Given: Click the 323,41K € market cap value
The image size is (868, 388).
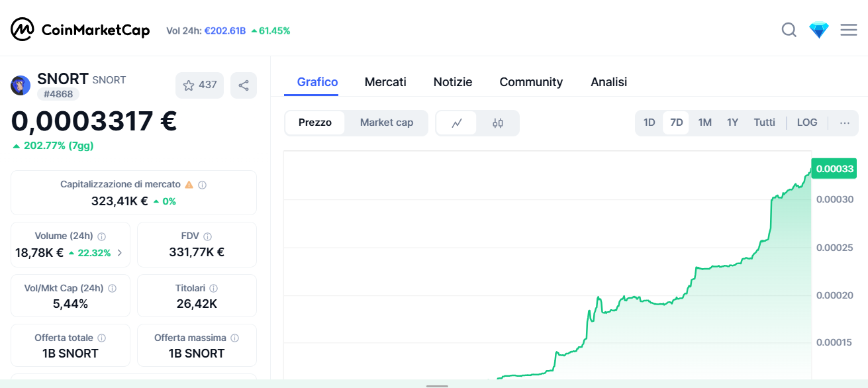Looking at the screenshot, I should pyautogui.click(x=119, y=201).
